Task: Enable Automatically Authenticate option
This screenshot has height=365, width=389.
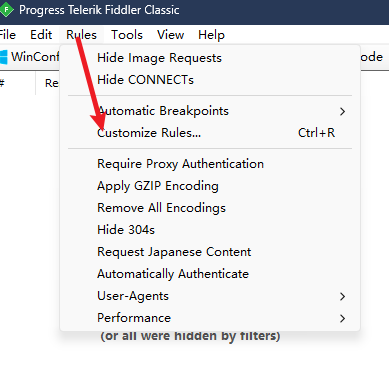Action: [x=173, y=274]
